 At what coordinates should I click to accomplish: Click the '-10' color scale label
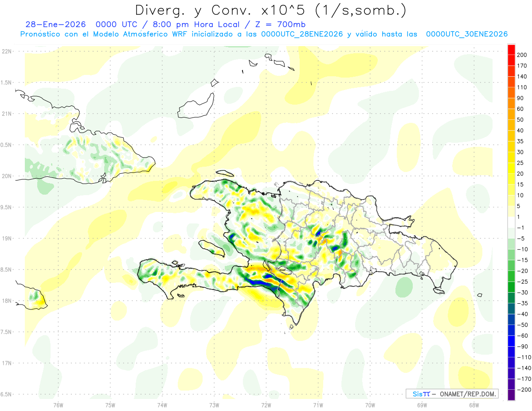pos(522,249)
